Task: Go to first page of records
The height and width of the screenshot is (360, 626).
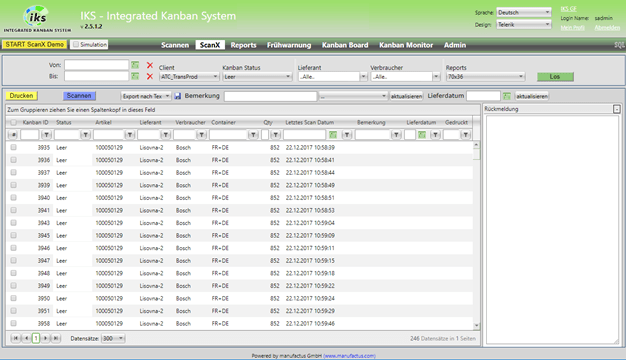Action: (x=16, y=338)
